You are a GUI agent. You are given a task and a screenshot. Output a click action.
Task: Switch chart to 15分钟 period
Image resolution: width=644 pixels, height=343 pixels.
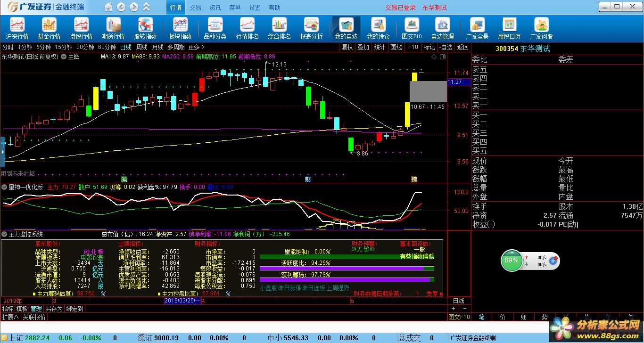click(x=63, y=47)
